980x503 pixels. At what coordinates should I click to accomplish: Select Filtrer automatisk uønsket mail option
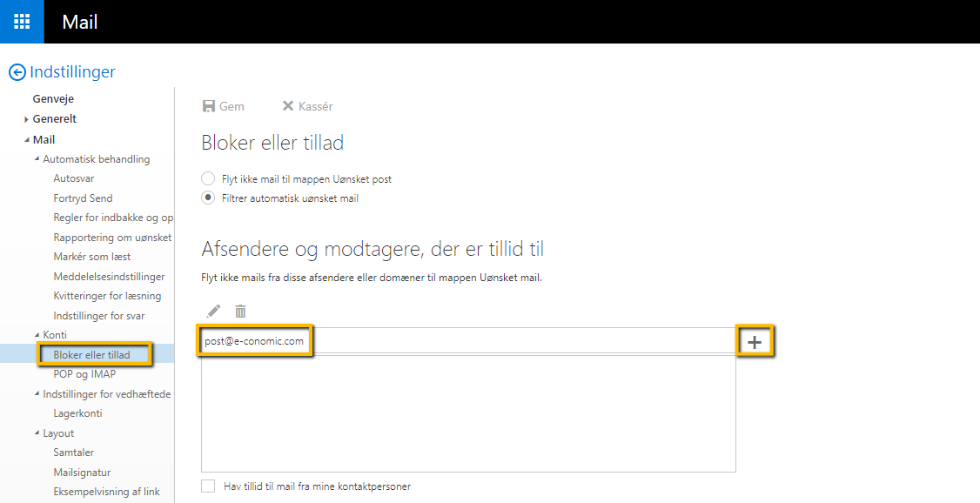click(x=208, y=198)
